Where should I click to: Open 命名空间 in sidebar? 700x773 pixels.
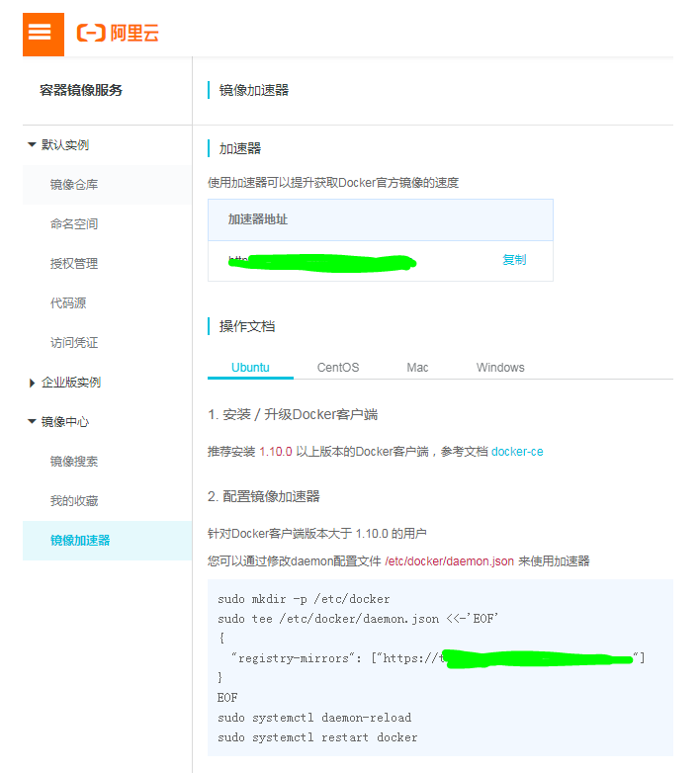pos(74,223)
